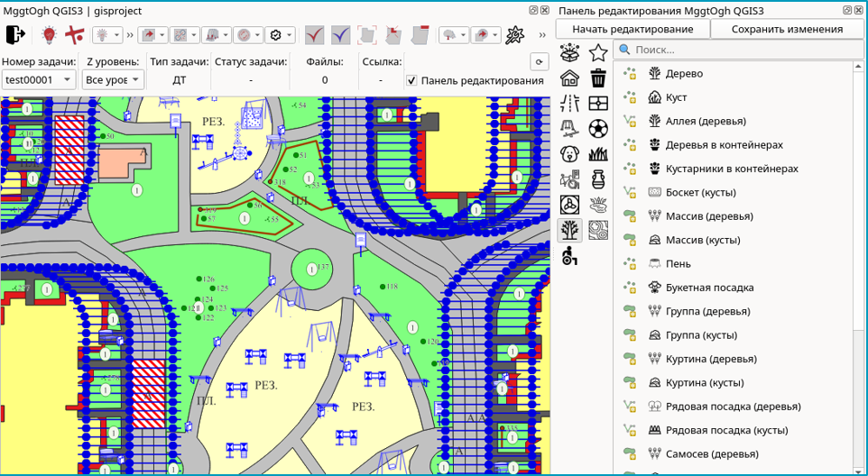Open the grey lightbulb toolbar dropdown
Viewport: 868px width, 476px height.
(107, 35)
